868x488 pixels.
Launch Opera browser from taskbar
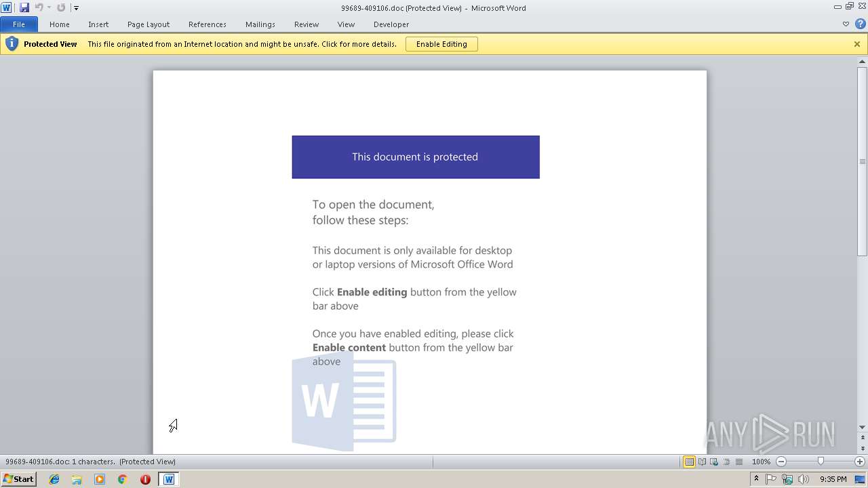point(145,479)
